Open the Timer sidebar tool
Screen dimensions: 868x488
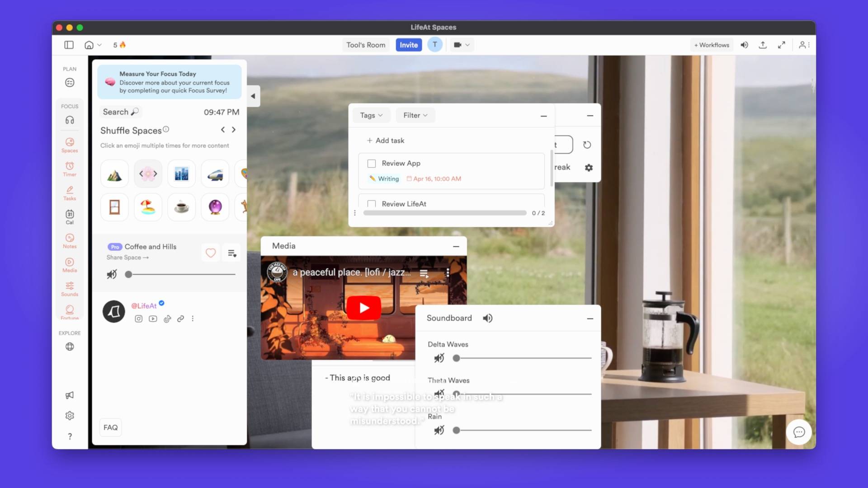point(70,169)
